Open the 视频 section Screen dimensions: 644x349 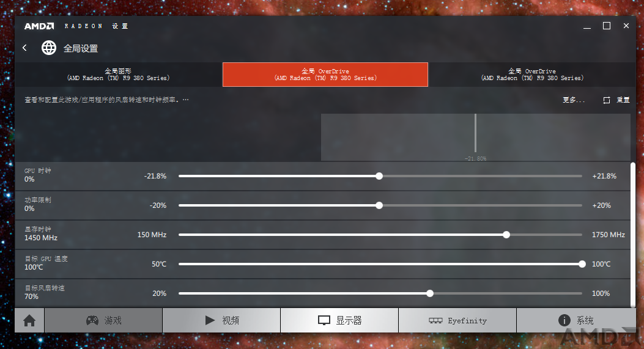pyautogui.click(x=221, y=321)
